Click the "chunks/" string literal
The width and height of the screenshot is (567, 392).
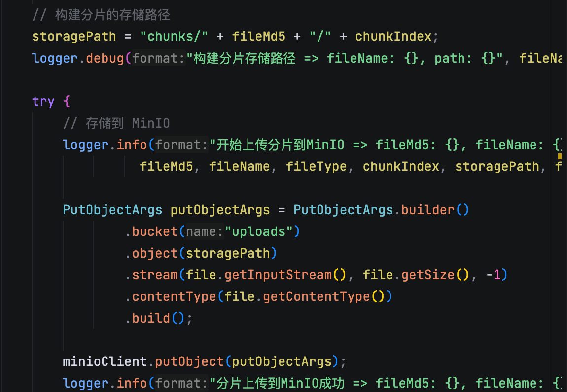click(x=174, y=36)
